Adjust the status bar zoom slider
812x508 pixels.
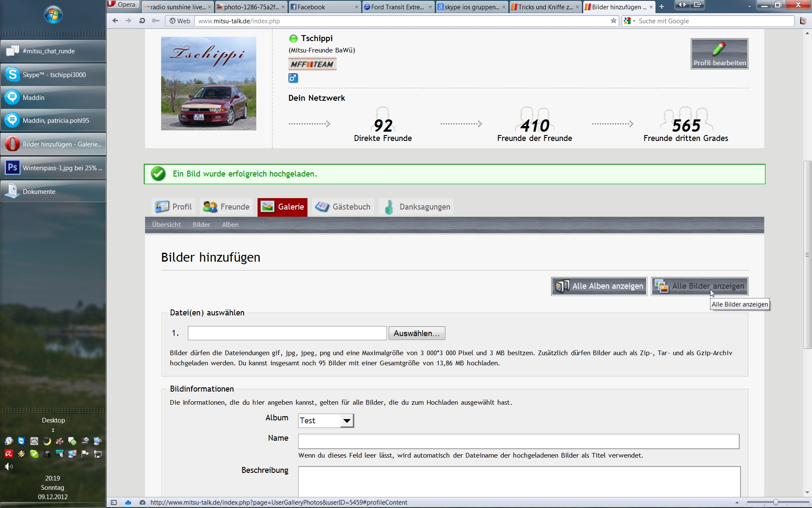[776, 502]
